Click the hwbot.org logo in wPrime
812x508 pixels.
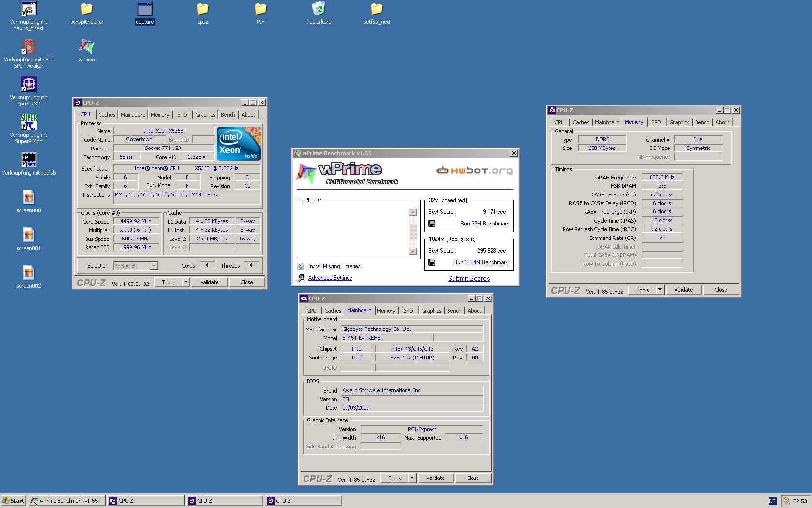(474, 170)
